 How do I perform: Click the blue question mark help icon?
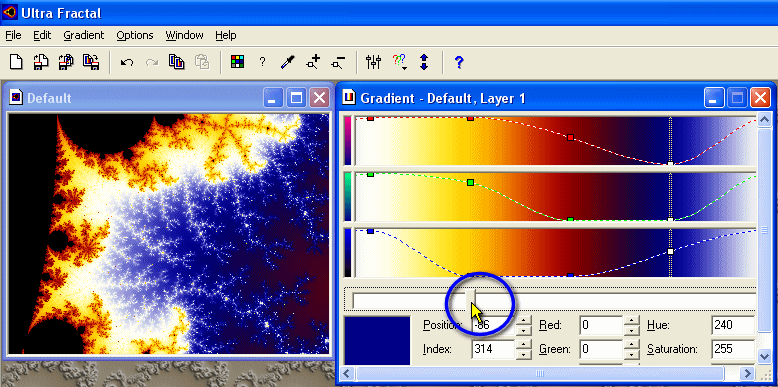point(459,63)
